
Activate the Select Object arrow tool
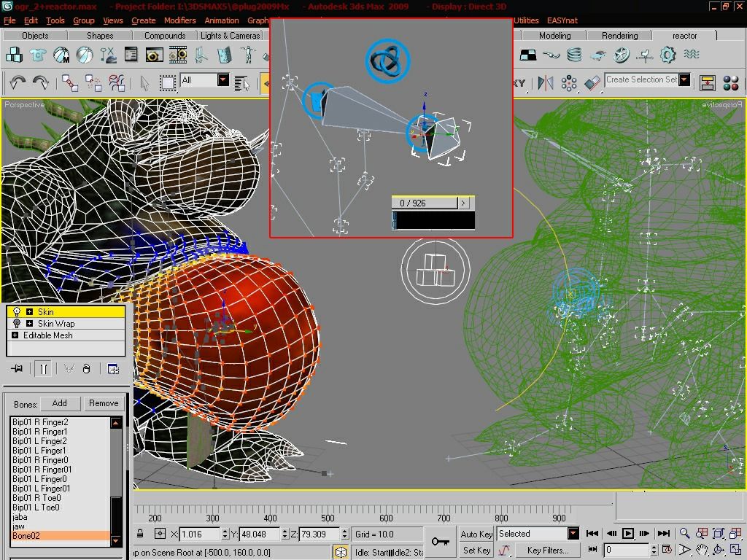pyautogui.click(x=145, y=83)
